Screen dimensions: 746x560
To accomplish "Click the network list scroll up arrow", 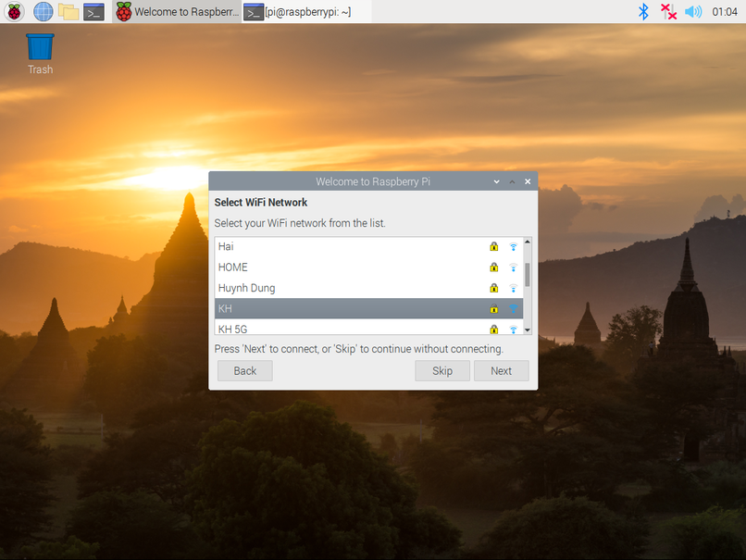I will pyautogui.click(x=528, y=242).
